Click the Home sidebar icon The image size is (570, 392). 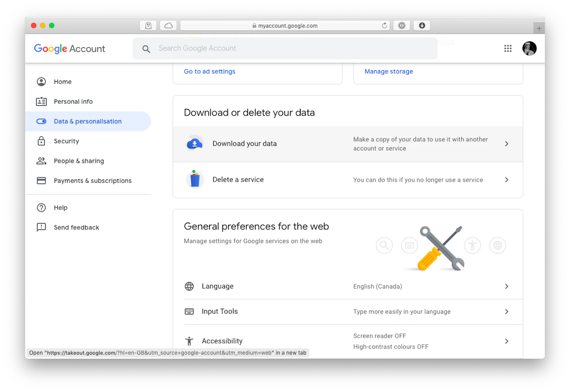(x=41, y=82)
